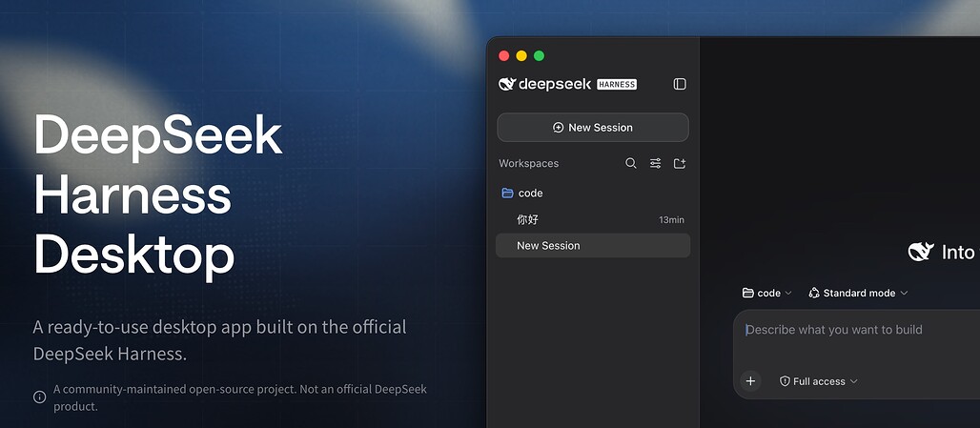980x428 pixels.
Task: Add a new workspace folder icon
Action: tap(680, 163)
